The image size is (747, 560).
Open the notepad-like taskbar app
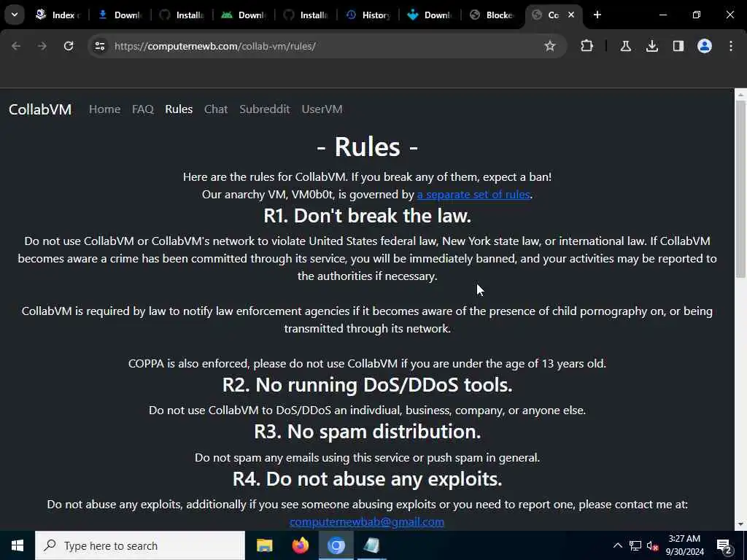coord(371,545)
